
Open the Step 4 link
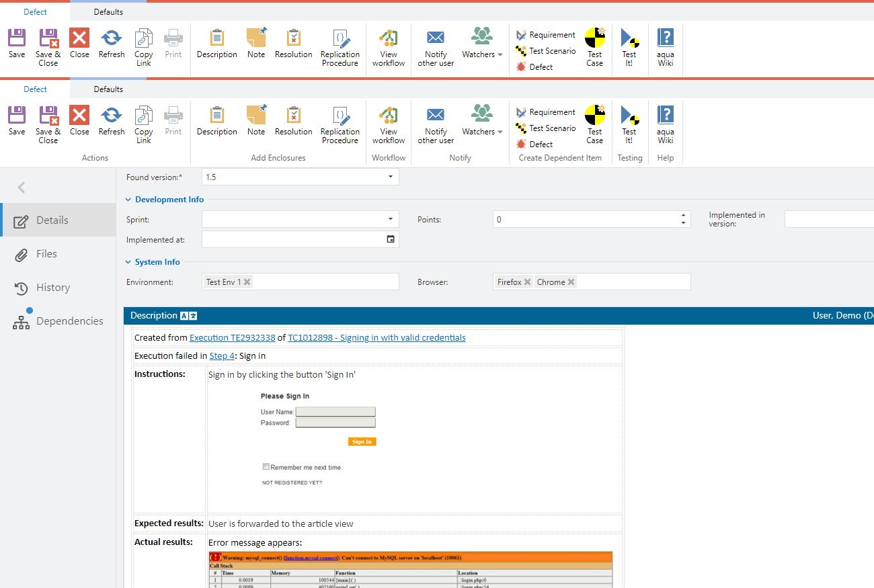pyautogui.click(x=222, y=356)
